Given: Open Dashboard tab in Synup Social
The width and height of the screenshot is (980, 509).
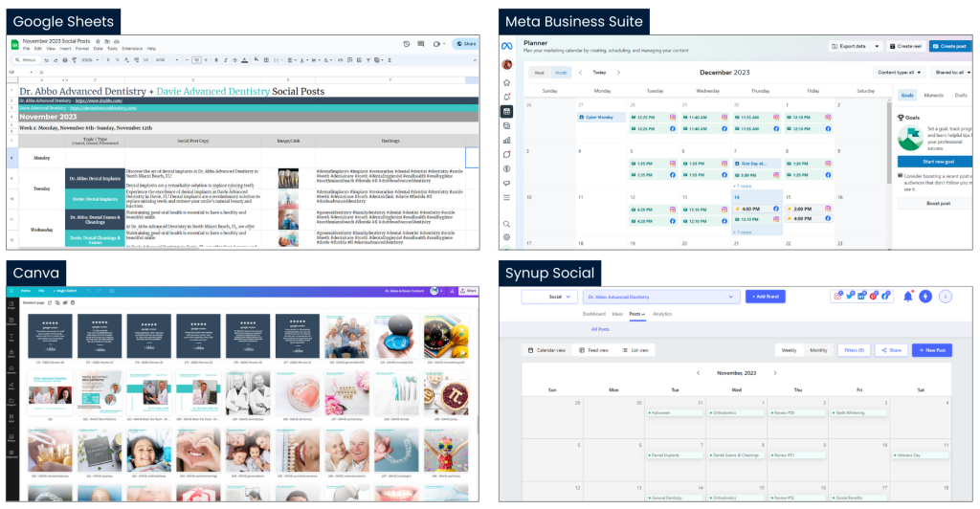Looking at the screenshot, I should [x=593, y=314].
